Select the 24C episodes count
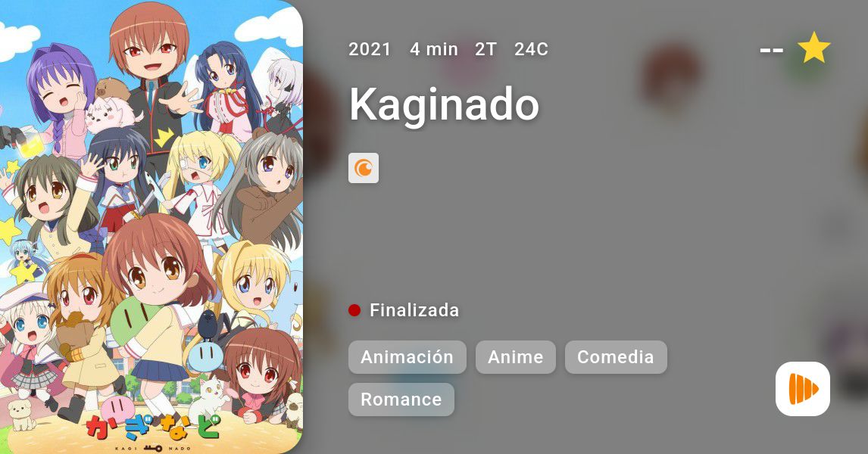 pos(532,49)
